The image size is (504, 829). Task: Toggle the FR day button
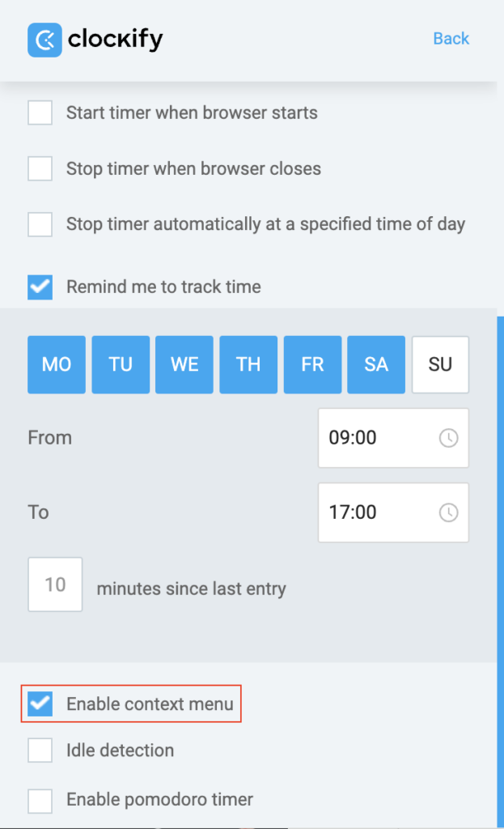(x=312, y=365)
